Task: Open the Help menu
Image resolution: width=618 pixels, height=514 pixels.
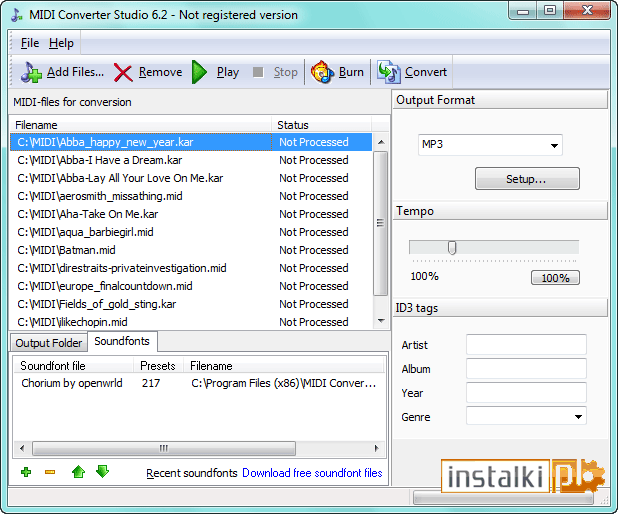Action: [x=61, y=43]
